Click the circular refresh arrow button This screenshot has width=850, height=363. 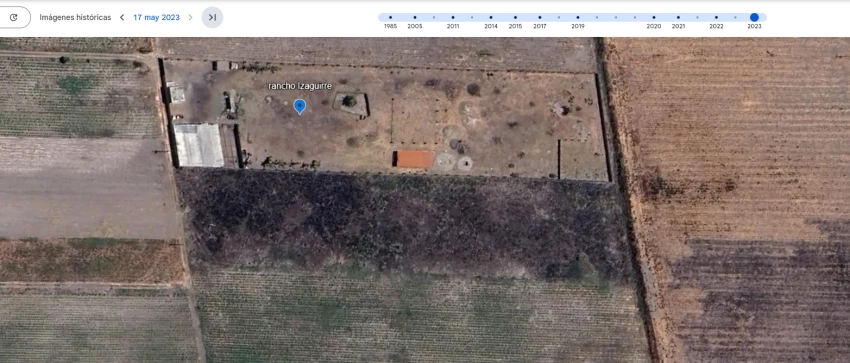click(14, 17)
